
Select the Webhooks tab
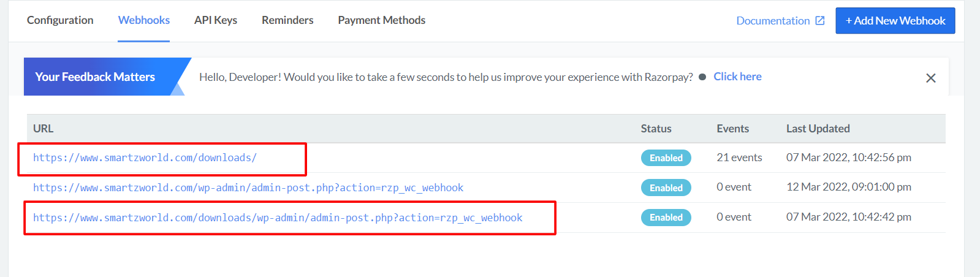pos(144,20)
